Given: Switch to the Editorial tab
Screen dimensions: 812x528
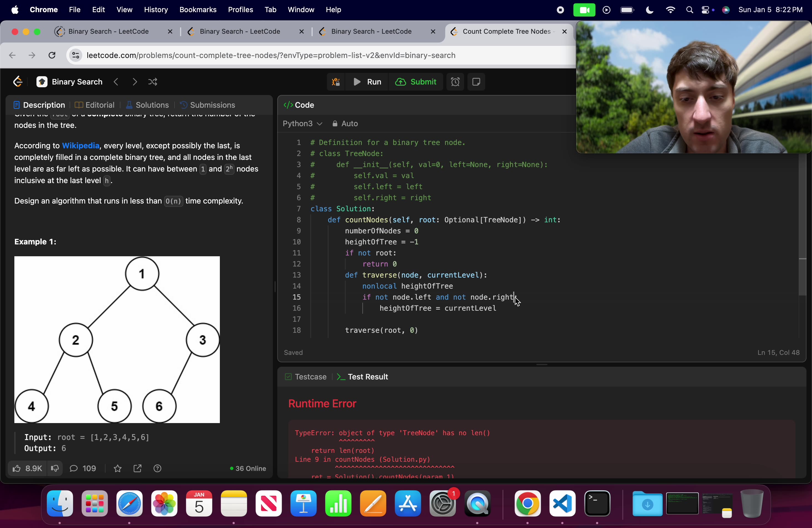Looking at the screenshot, I should [x=94, y=105].
